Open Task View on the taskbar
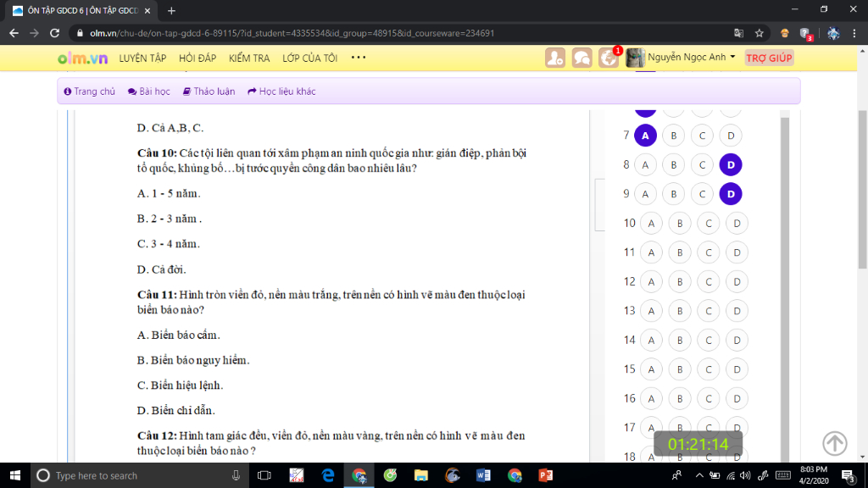The image size is (868, 488). click(x=264, y=475)
